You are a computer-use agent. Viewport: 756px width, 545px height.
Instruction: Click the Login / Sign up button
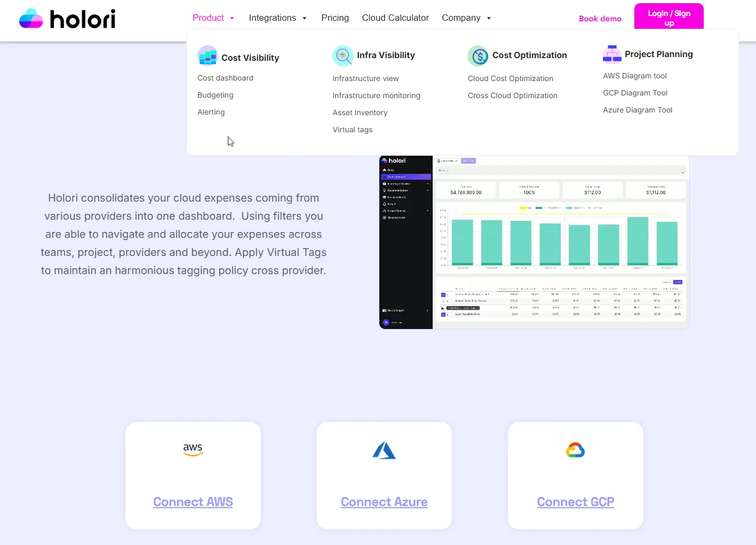(x=669, y=18)
